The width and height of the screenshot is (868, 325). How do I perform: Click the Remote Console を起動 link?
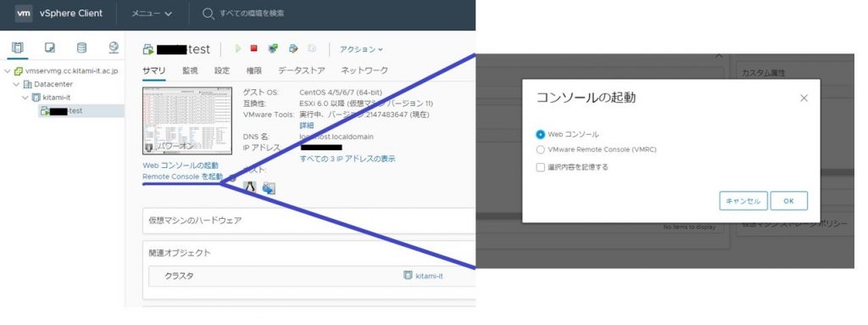tap(183, 177)
